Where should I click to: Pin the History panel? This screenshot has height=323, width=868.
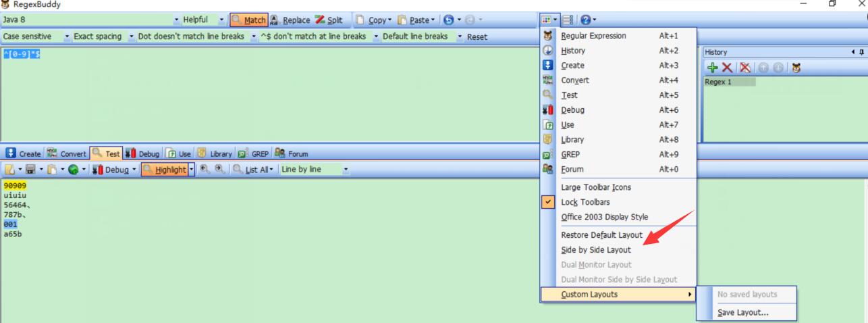(x=861, y=52)
